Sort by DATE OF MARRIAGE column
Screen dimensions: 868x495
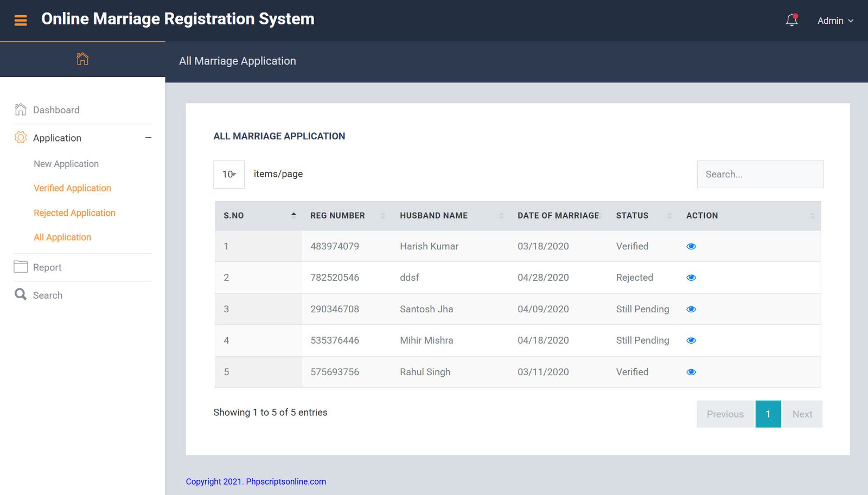(558, 216)
